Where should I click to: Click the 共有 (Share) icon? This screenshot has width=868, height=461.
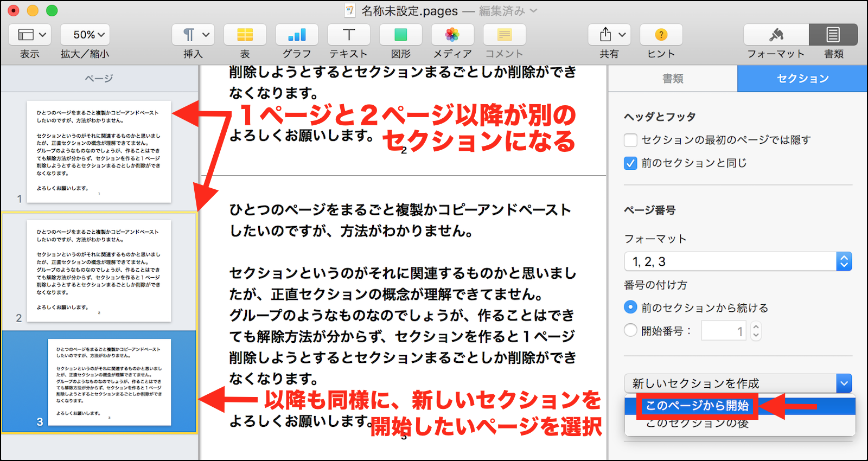pyautogui.click(x=609, y=35)
